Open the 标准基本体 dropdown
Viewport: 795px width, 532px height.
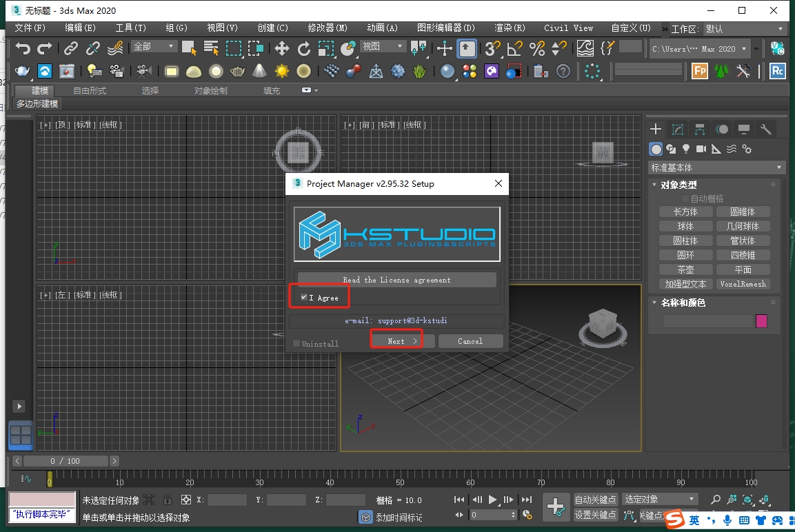click(716, 167)
